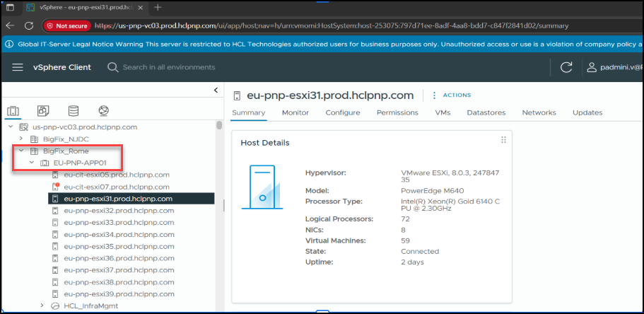Collapse the us-pnp-vc03 vCenter node
Image resolution: width=644 pixels, height=314 pixels.
pos(11,127)
